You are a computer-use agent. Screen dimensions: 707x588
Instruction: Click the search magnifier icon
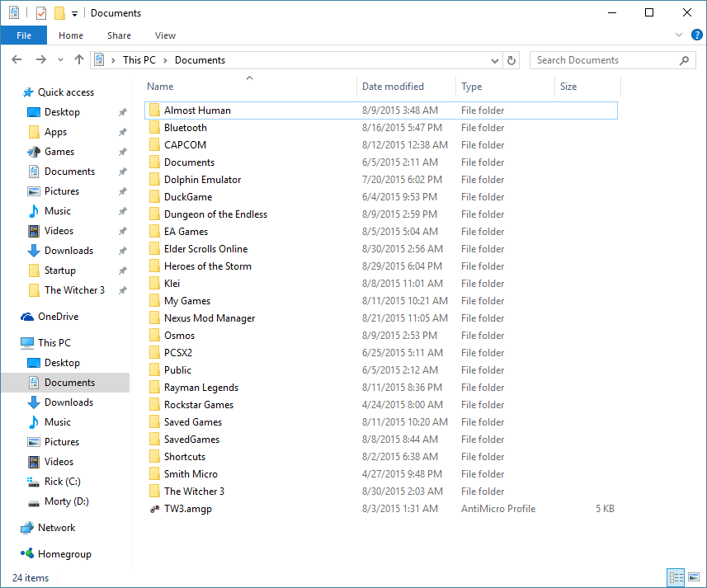[685, 60]
